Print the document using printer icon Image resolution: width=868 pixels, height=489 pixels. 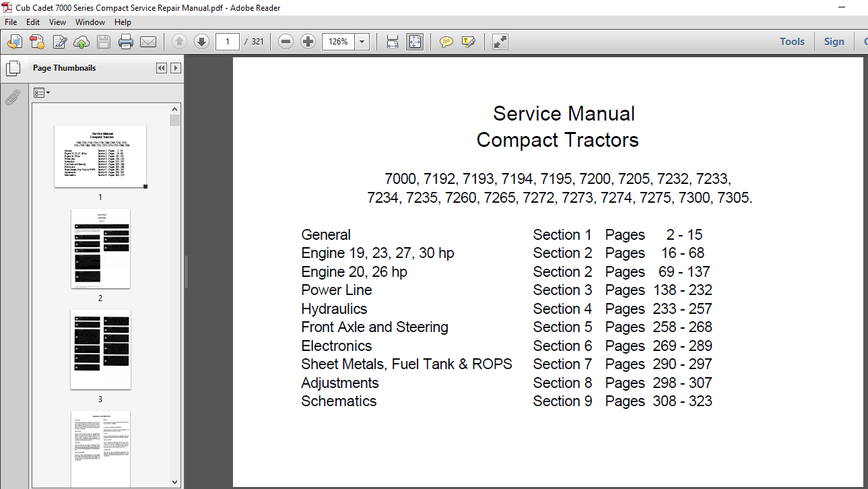click(126, 42)
